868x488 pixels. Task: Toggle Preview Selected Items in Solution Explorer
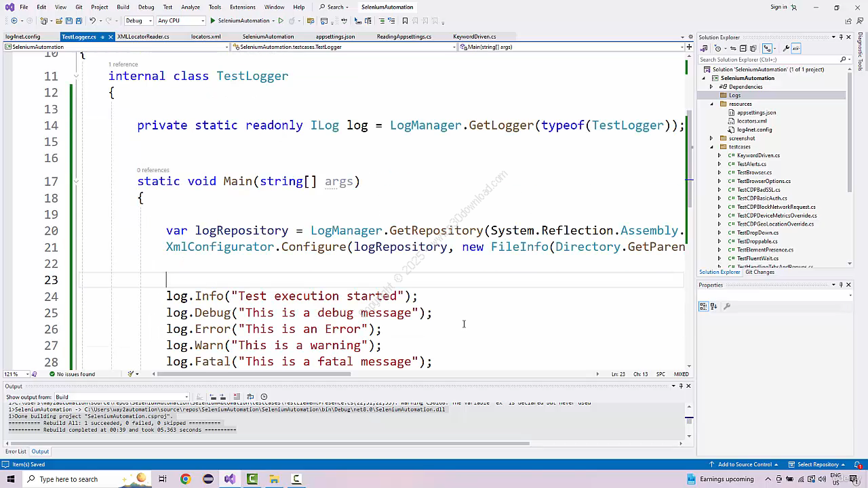click(x=796, y=48)
